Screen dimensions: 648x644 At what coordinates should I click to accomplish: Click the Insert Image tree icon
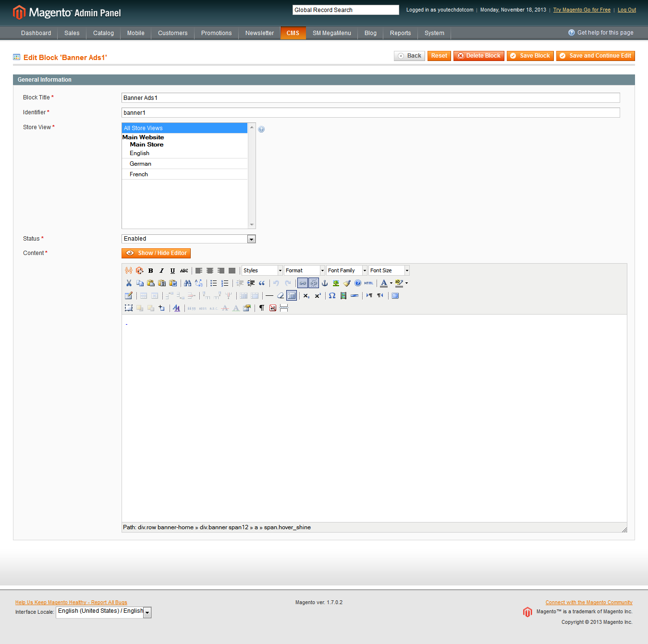[336, 283]
